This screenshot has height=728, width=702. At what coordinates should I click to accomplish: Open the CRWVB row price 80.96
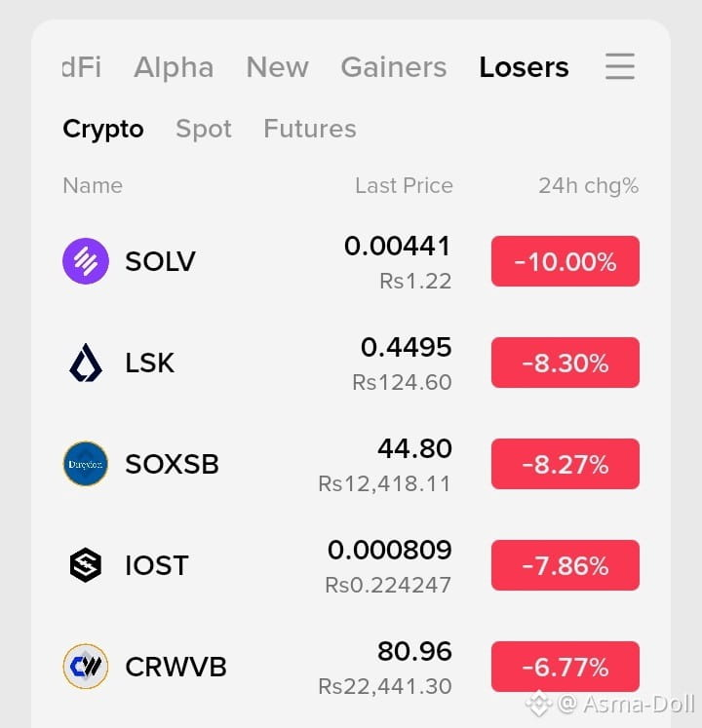[414, 651]
